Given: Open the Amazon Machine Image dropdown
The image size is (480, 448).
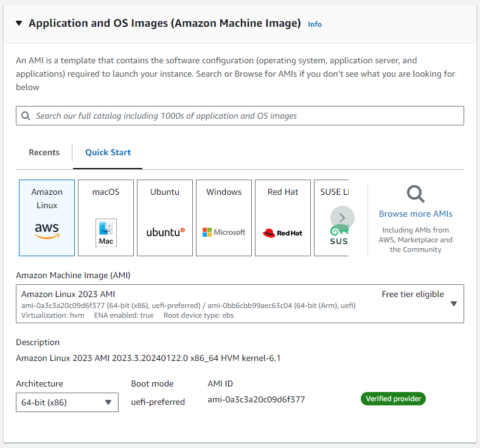Looking at the screenshot, I should click(x=453, y=304).
